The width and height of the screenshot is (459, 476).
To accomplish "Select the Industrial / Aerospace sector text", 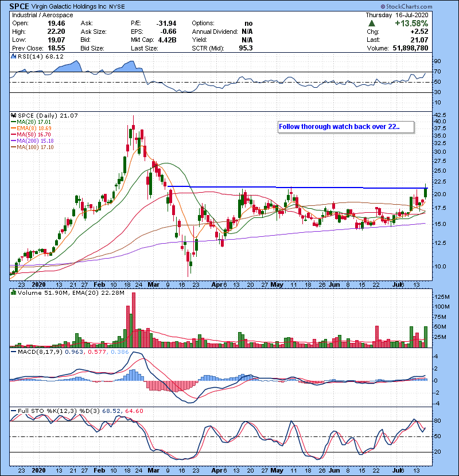I will tap(42, 15).
